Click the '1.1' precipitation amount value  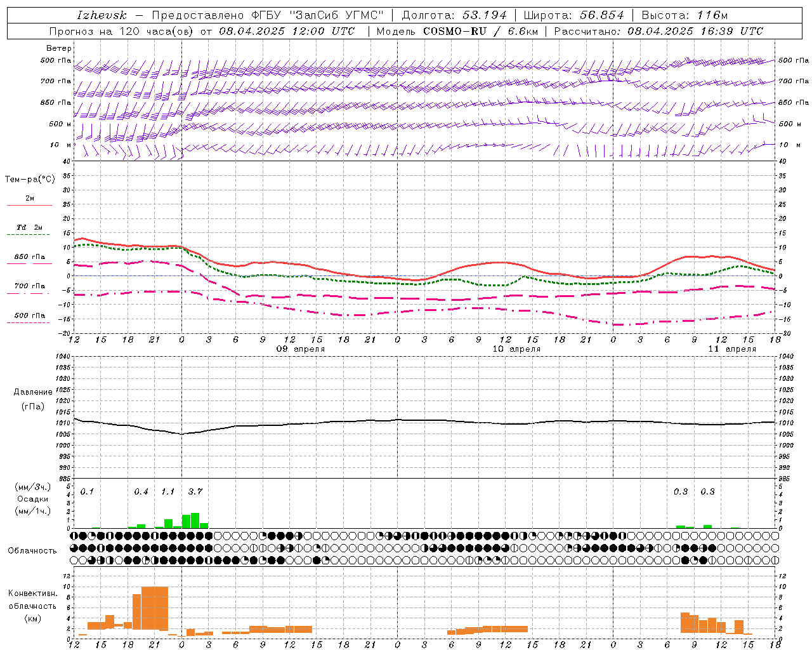coord(167,492)
